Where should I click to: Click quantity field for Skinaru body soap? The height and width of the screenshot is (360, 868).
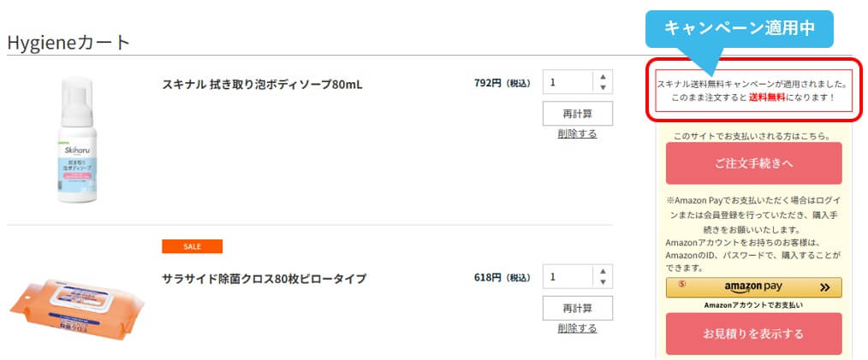(568, 83)
